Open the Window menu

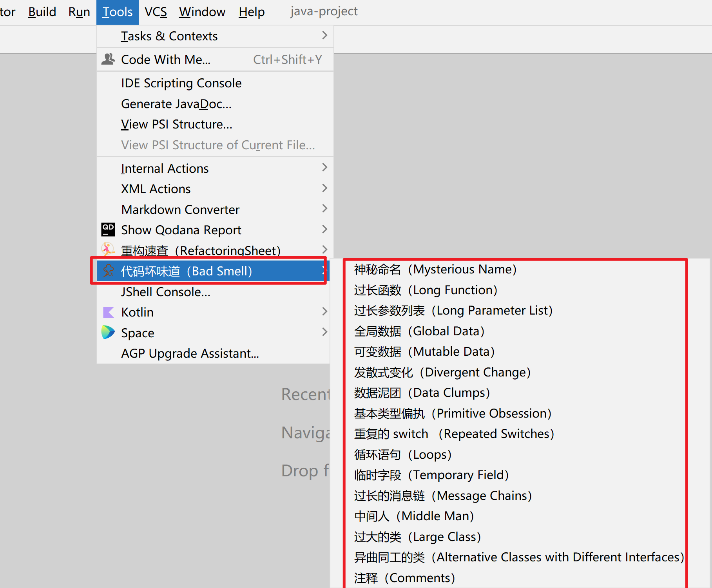point(202,12)
